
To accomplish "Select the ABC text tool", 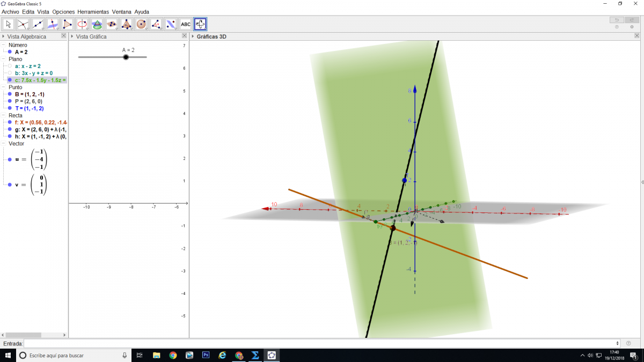I will (185, 24).
